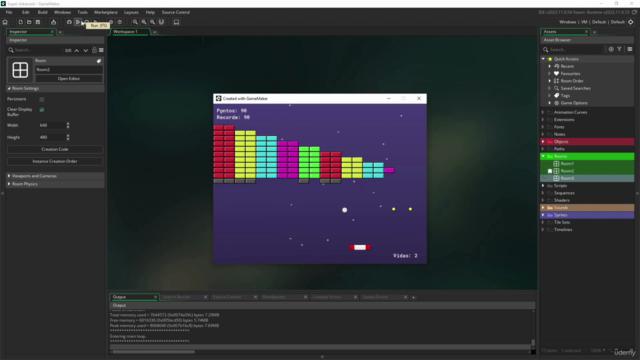The image size is (640, 360).
Task: Run the game with play icon
Action: pos(78,22)
